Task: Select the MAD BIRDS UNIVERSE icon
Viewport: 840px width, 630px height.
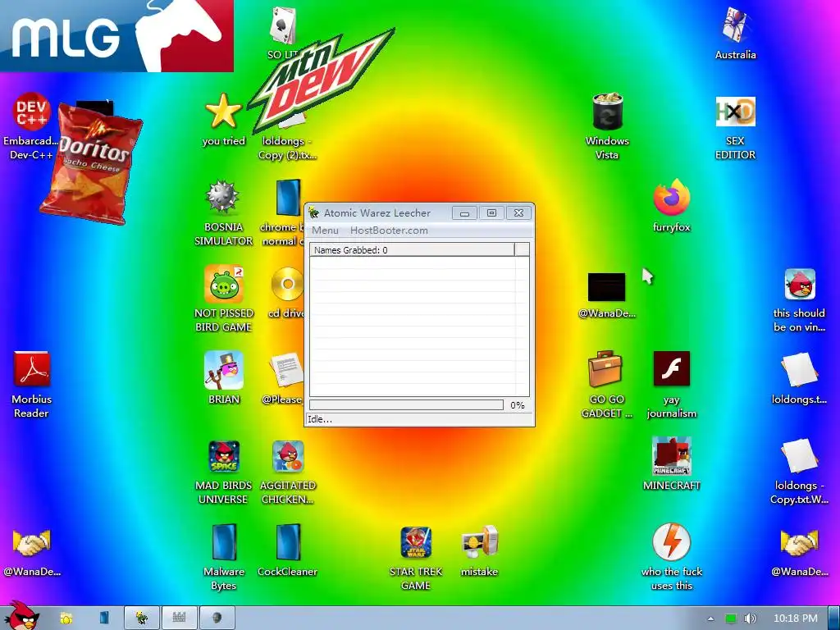Action: coord(223,472)
